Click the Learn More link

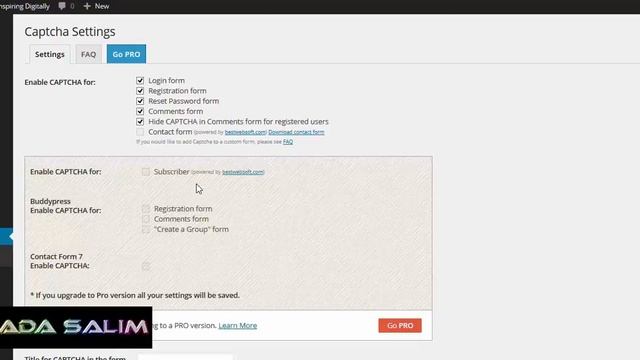(238, 325)
